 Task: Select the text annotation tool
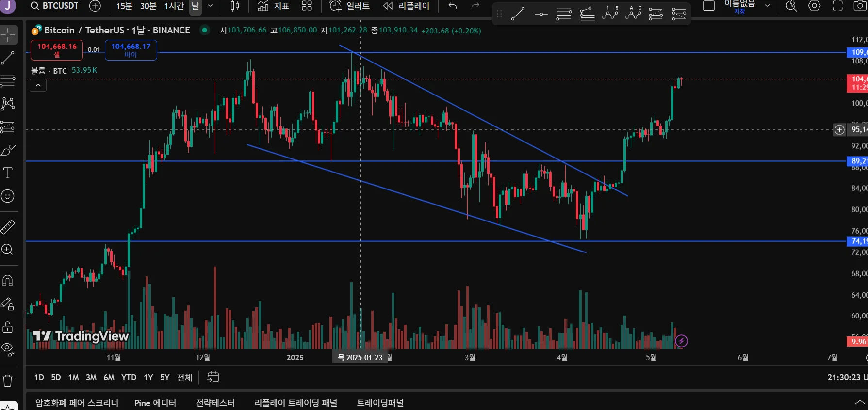click(x=8, y=173)
